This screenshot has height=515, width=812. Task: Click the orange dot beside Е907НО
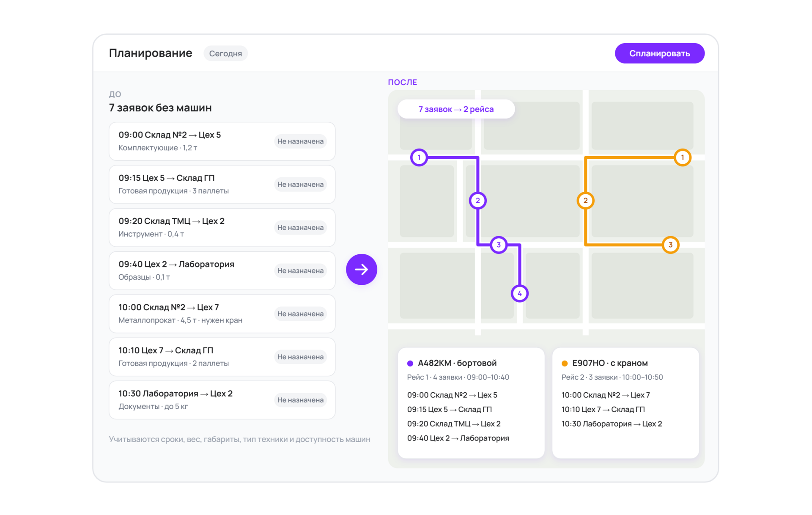click(564, 363)
